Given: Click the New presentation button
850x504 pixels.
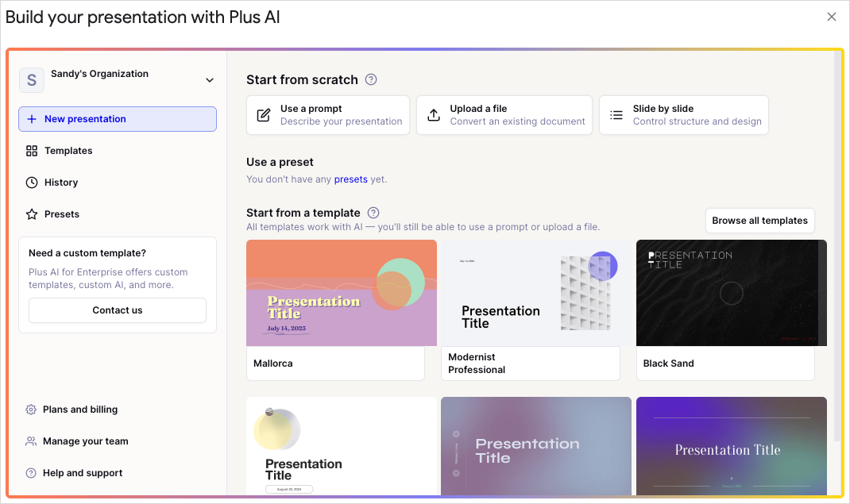Looking at the screenshot, I should [118, 119].
